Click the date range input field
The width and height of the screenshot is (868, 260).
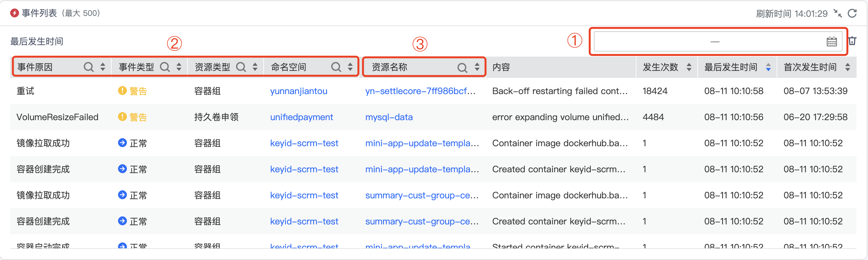718,42
